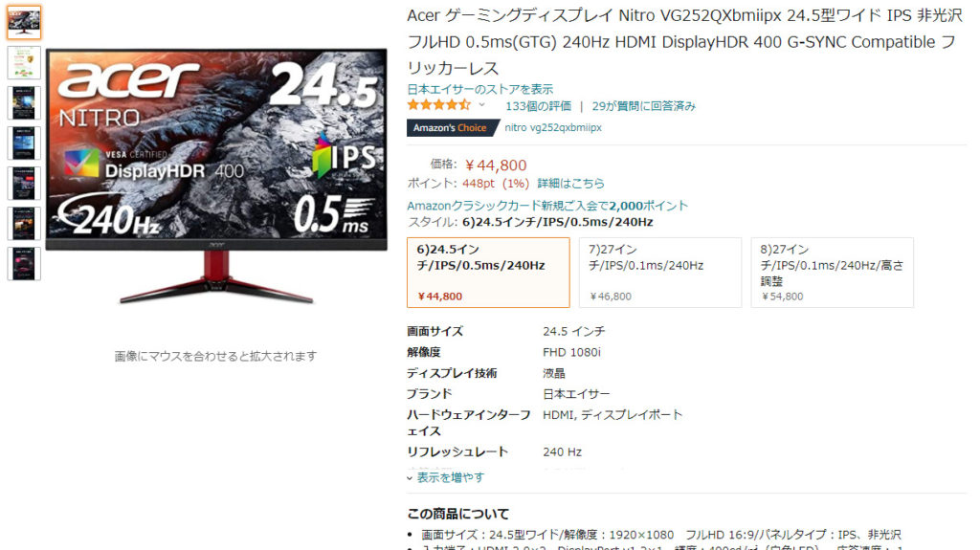Click the Amazon's Choice badge
This screenshot has width=980, height=550.
[x=453, y=127]
